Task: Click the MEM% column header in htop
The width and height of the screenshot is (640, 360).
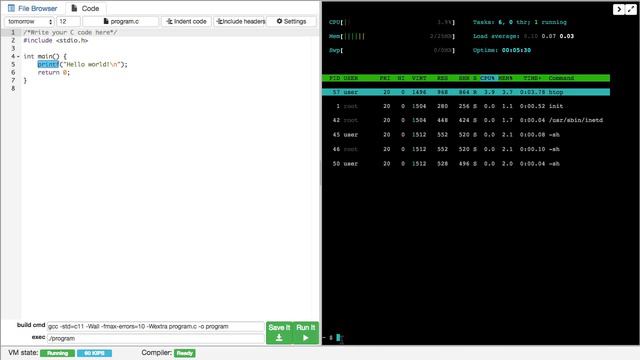Action: click(x=505, y=78)
